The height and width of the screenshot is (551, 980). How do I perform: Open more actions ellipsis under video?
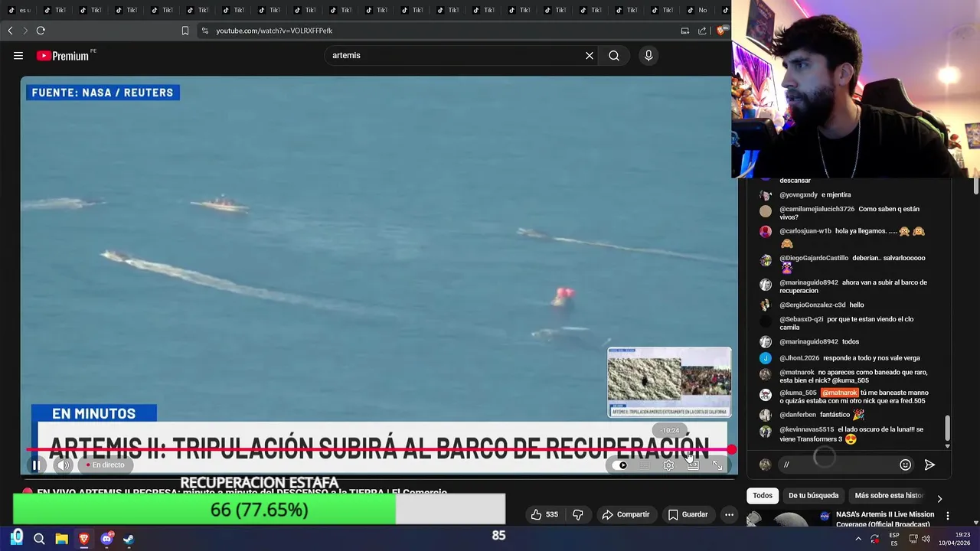tap(729, 514)
